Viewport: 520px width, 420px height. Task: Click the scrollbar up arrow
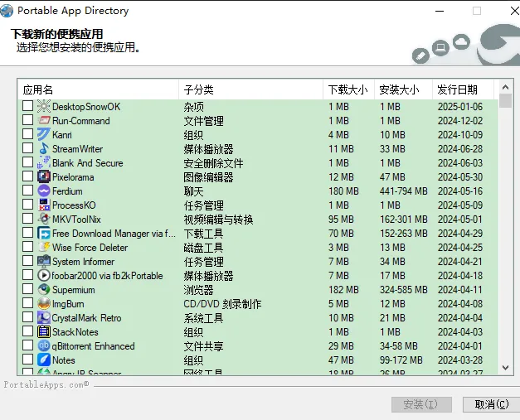[505, 87]
